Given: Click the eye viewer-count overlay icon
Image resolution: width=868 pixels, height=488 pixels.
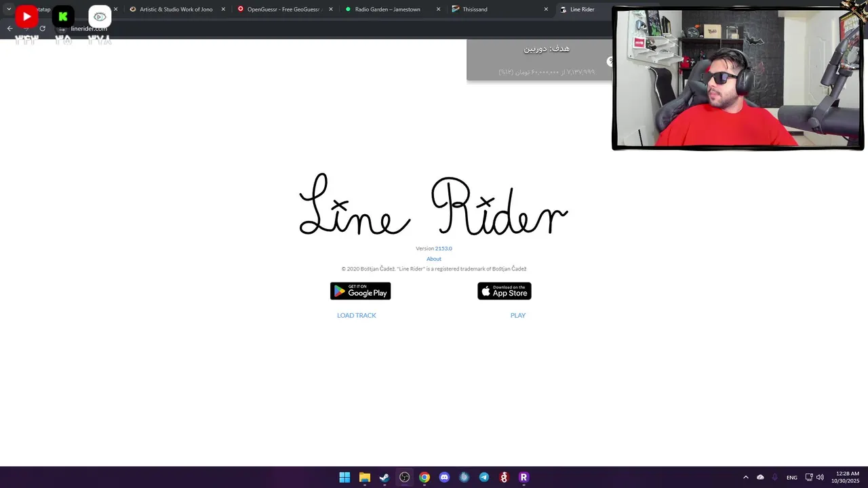Looking at the screenshot, I should (100, 16).
